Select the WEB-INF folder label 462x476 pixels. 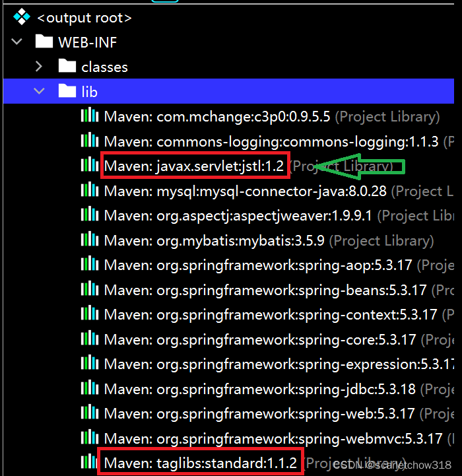pos(87,42)
